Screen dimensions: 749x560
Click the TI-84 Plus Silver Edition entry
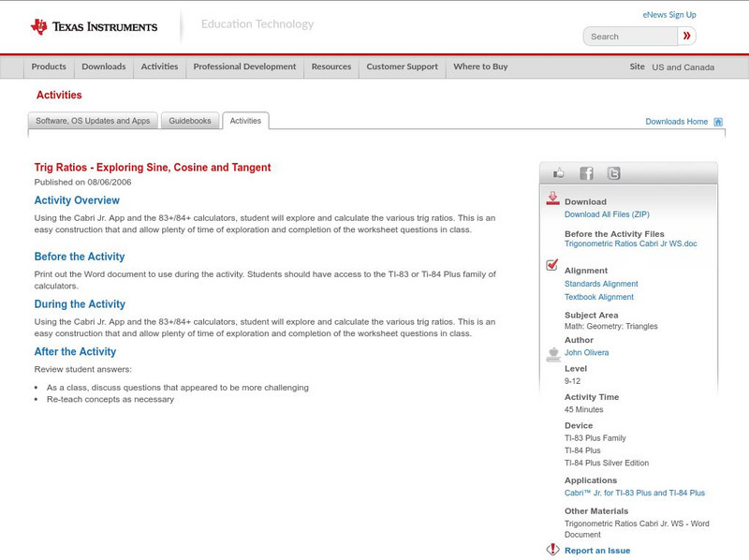click(607, 463)
